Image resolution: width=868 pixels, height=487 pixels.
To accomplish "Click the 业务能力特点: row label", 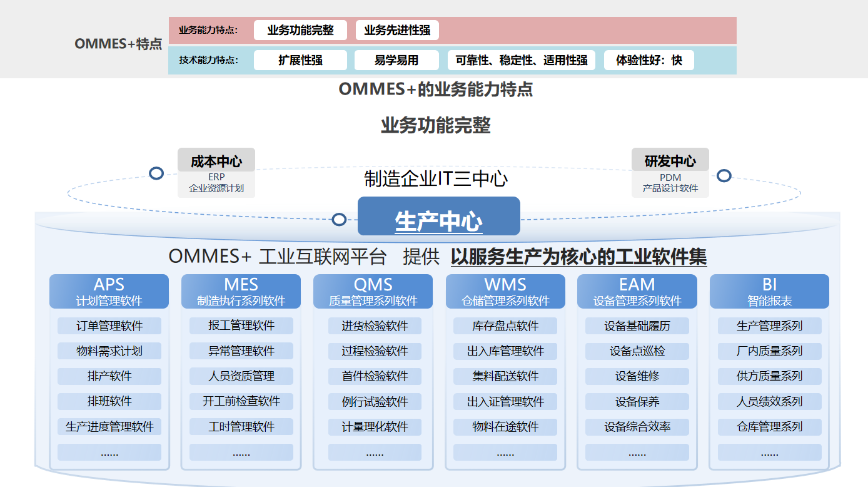I will point(208,30).
